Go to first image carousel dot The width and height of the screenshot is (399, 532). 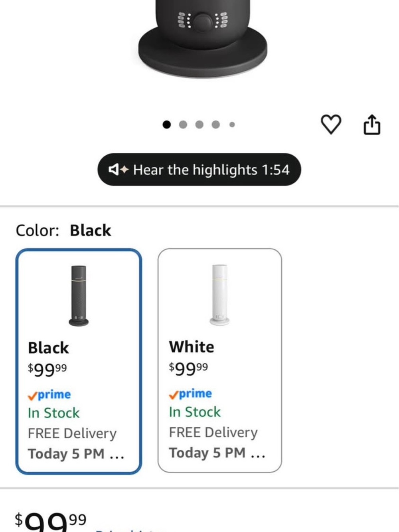(167, 125)
